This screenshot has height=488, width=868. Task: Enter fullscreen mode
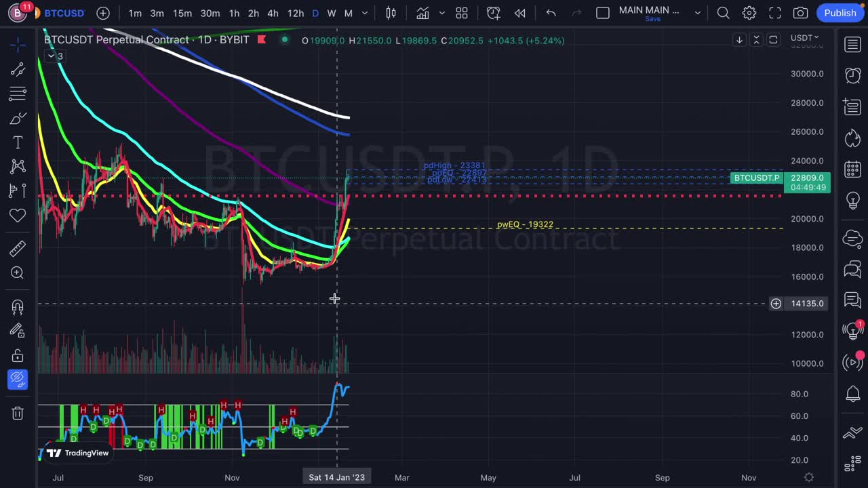pos(775,13)
